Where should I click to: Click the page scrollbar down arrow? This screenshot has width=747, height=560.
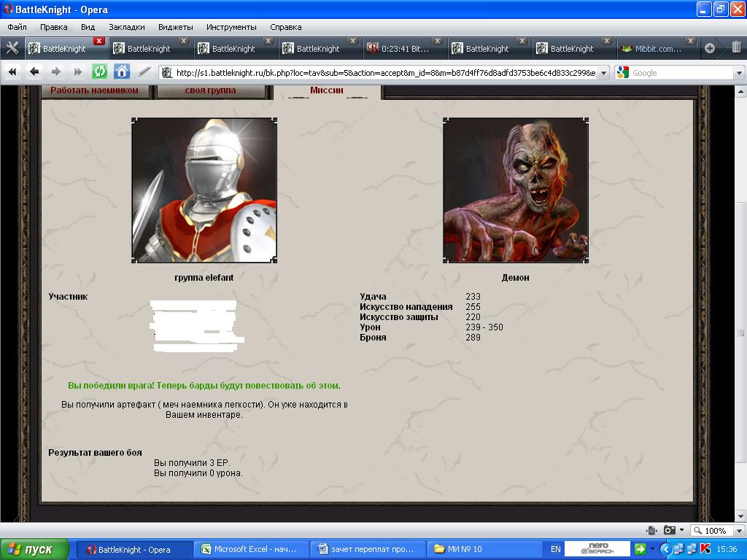(740, 516)
